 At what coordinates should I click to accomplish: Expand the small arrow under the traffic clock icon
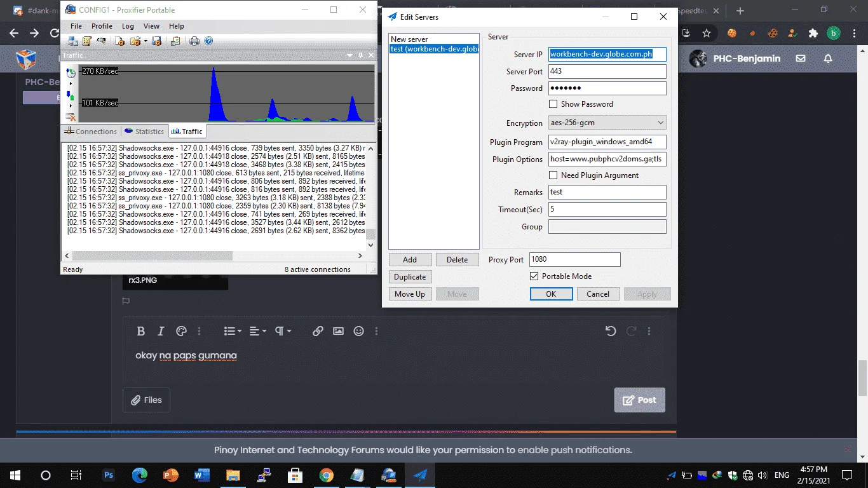coord(71,84)
